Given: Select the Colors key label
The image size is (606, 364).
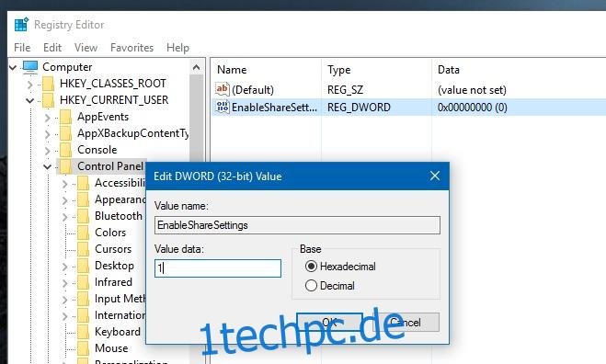Looking at the screenshot, I should 110,233.
